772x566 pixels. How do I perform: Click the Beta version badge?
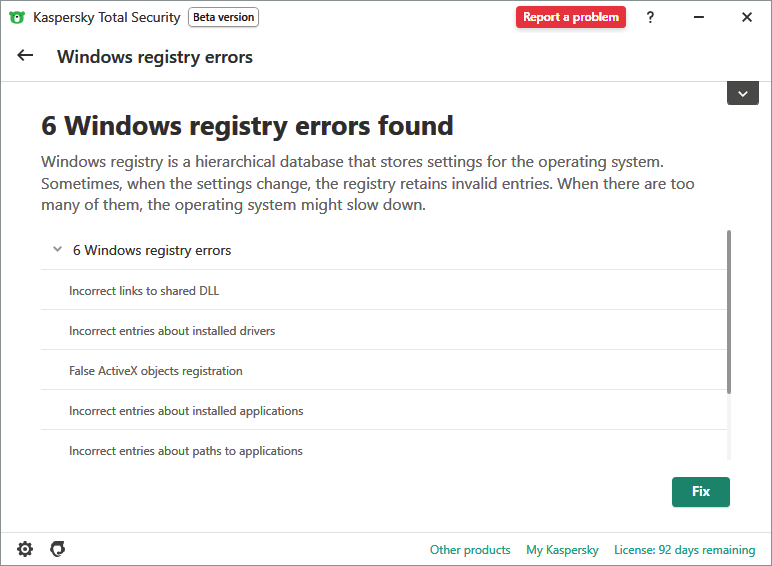pyautogui.click(x=224, y=17)
